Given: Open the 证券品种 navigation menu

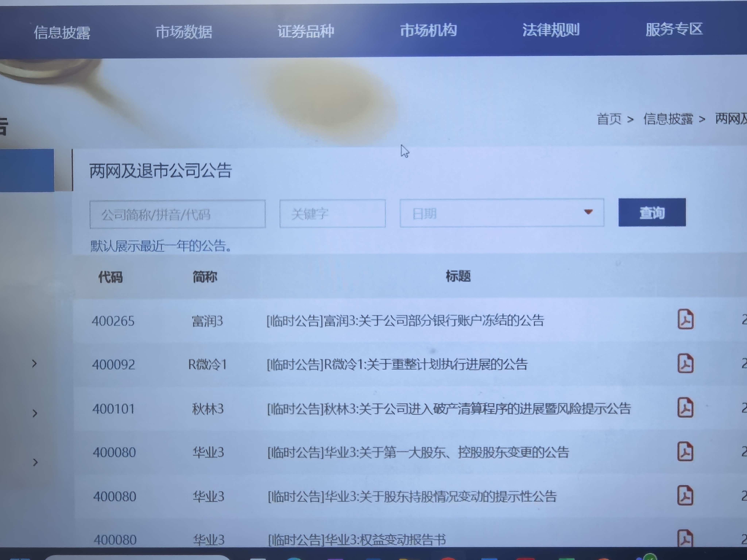Looking at the screenshot, I should tap(306, 31).
